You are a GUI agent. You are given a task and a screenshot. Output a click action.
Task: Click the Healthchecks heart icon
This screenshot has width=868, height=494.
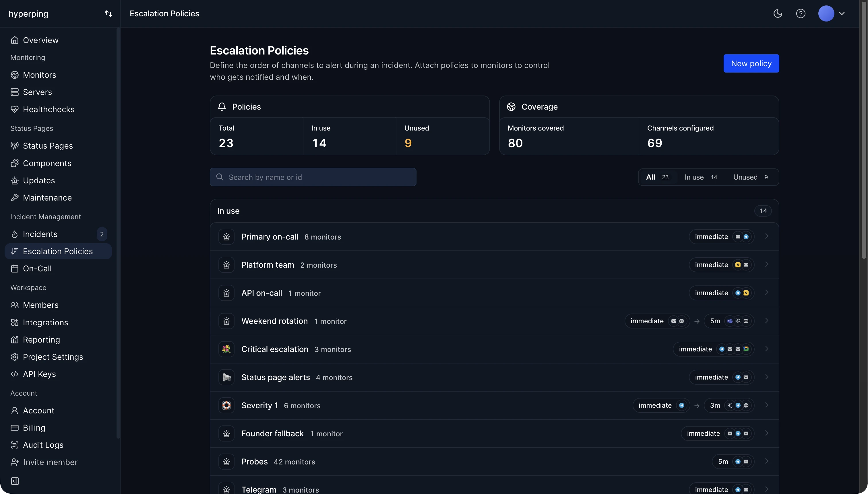click(15, 109)
